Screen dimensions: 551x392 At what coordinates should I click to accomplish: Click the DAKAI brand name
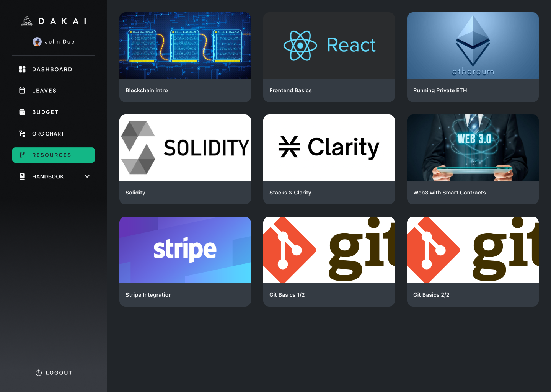point(62,21)
